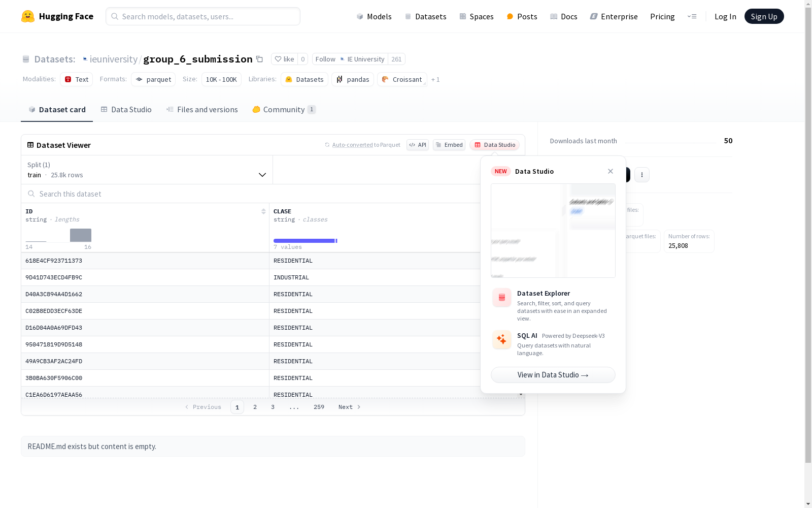Viewport: 812px width, 508px height.
Task: Switch to the Data Studio tab
Action: 126,110
